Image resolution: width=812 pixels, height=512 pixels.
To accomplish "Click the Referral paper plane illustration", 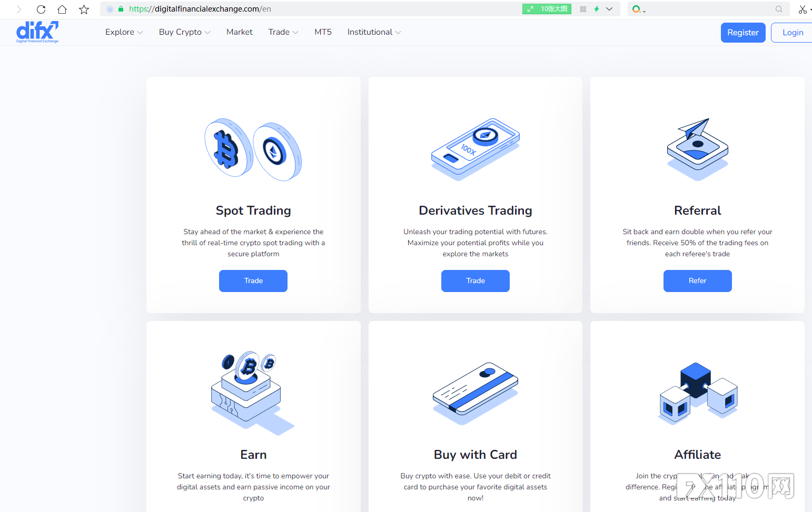I will [698, 149].
